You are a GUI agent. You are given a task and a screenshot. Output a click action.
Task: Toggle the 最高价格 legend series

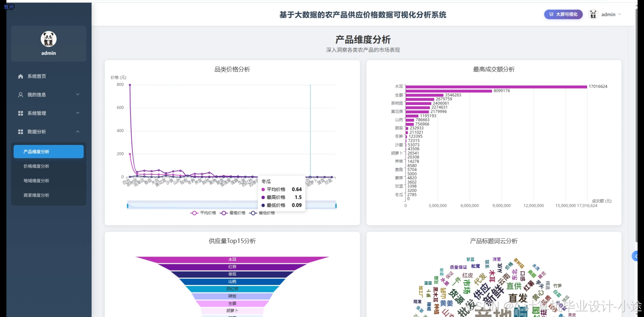tap(232, 213)
